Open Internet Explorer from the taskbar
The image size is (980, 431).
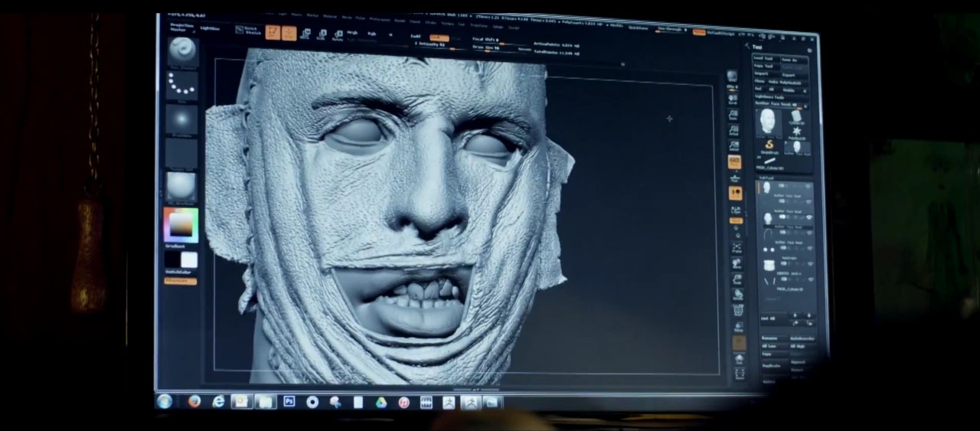pyautogui.click(x=218, y=401)
